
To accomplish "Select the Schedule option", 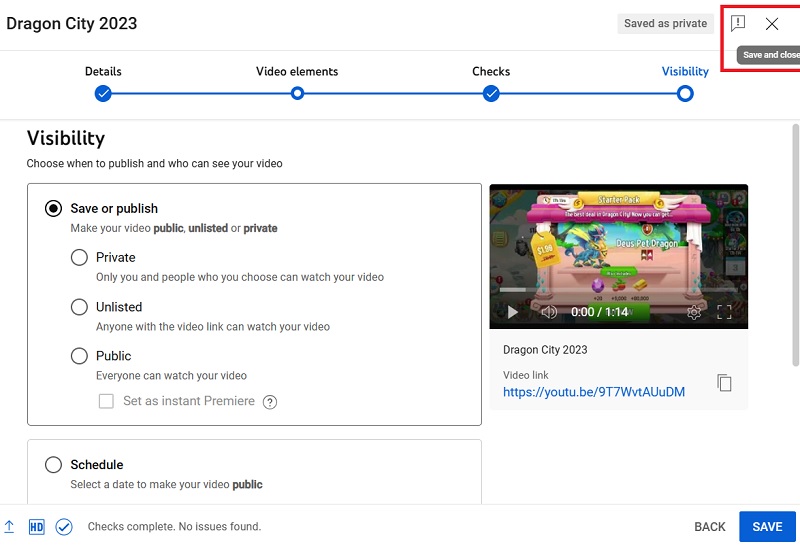I will (54, 464).
